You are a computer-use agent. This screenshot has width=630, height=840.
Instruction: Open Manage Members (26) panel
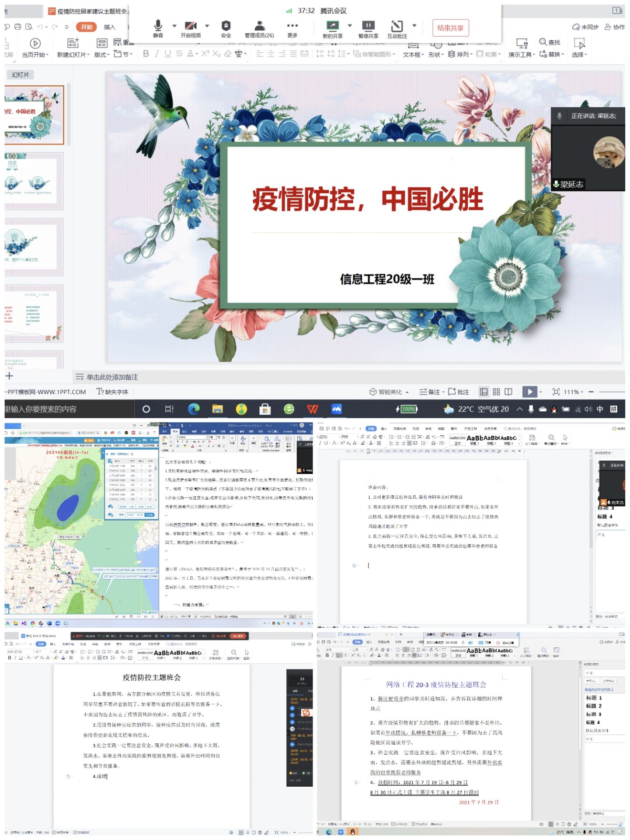click(x=259, y=26)
